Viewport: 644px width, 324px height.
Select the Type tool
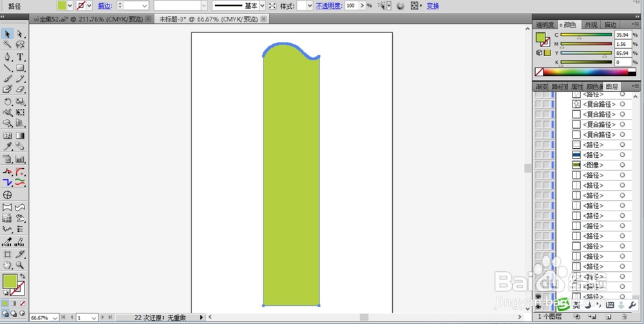[20, 57]
